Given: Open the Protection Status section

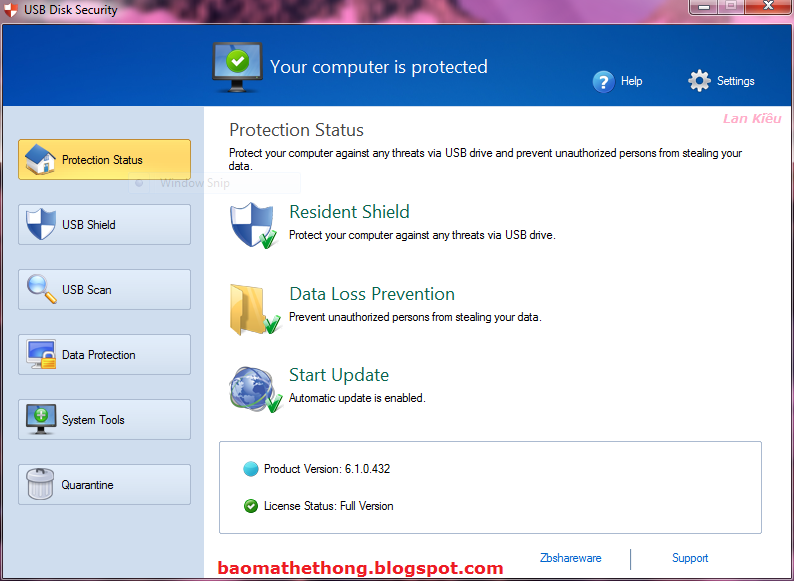Looking at the screenshot, I should pos(104,160).
